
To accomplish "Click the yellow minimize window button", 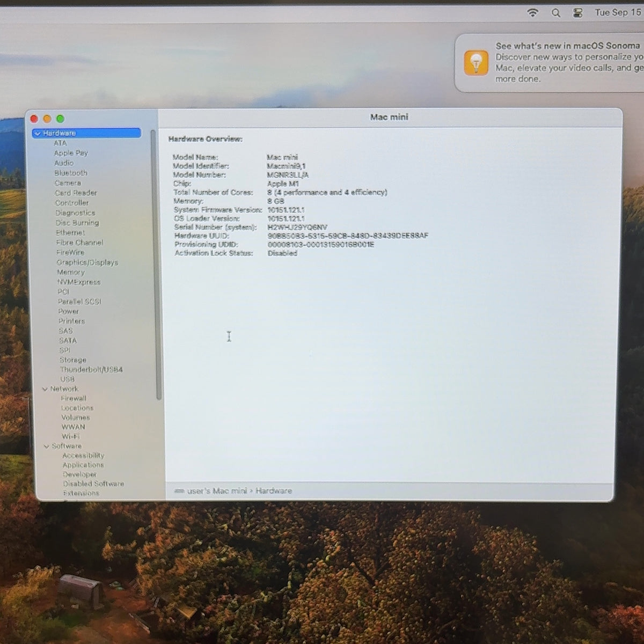I will 47,119.
